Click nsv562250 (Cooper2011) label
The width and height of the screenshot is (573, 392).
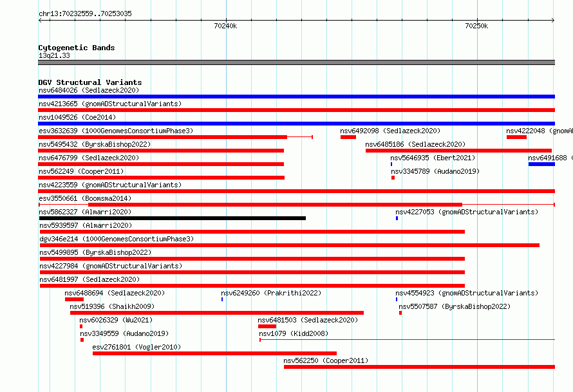(x=326, y=360)
